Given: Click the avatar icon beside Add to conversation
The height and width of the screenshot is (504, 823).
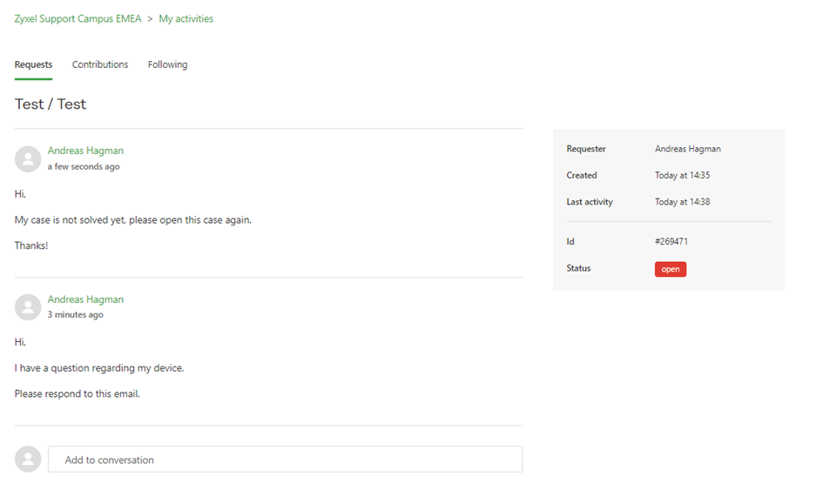Looking at the screenshot, I should tap(28, 460).
